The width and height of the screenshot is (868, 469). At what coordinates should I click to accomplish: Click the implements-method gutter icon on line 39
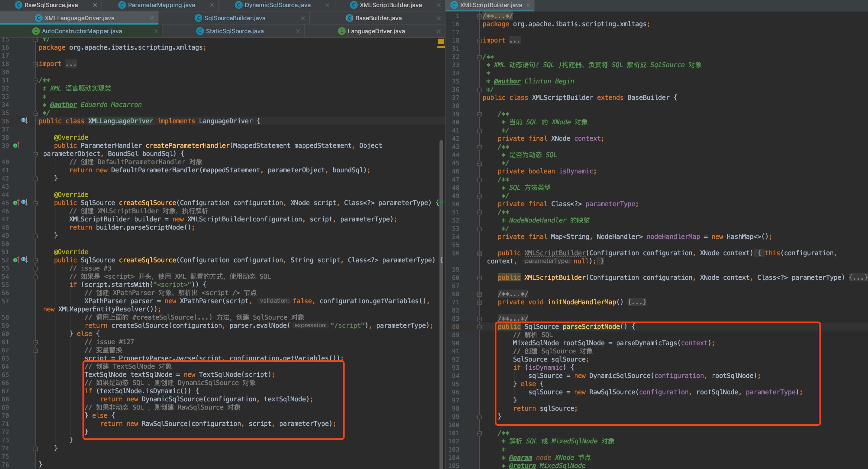pos(16,145)
